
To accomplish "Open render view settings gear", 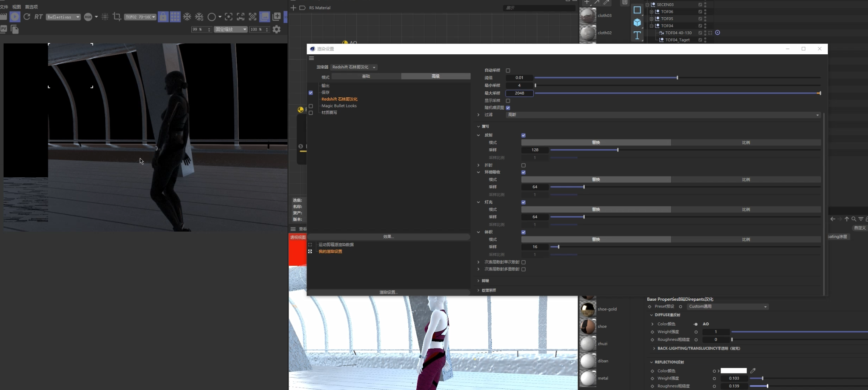I will 276,29.
